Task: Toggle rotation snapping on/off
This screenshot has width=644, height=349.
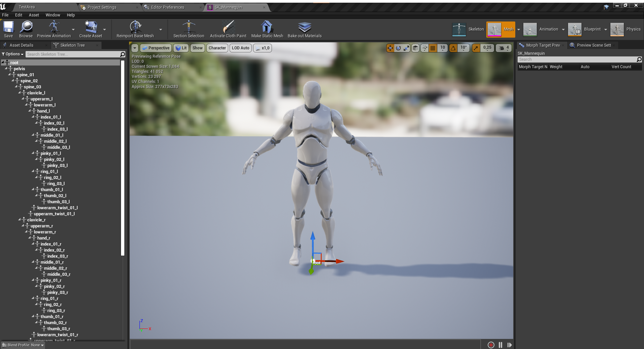Action: [453, 48]
